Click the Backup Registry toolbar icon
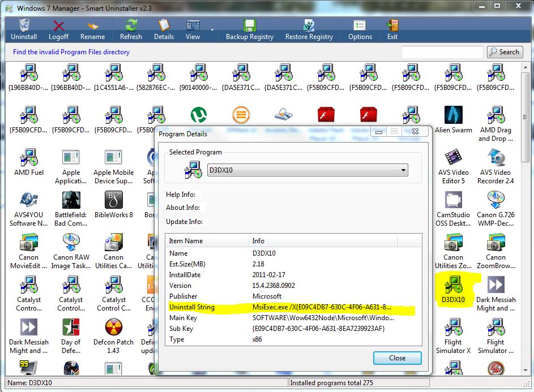The image size is (534, 392). tap(250, 25)
